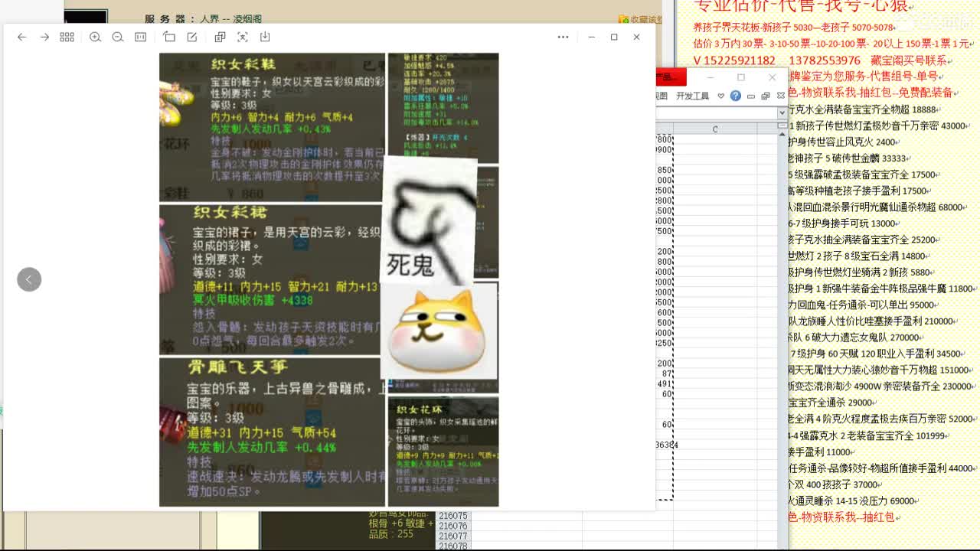This screenshot has width=980, height=551.
Task: Maximize the image viewer window
Action: point(614,37)
